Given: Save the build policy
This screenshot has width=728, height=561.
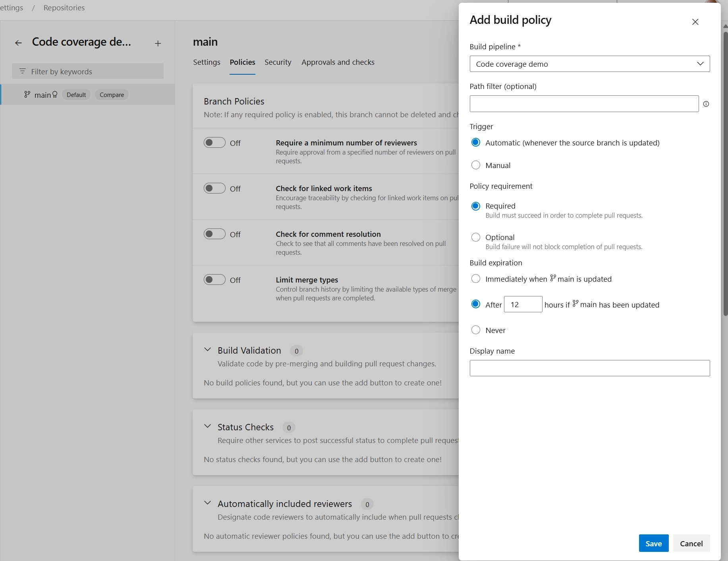Looking at the screenshot, I should click(653, 543).
